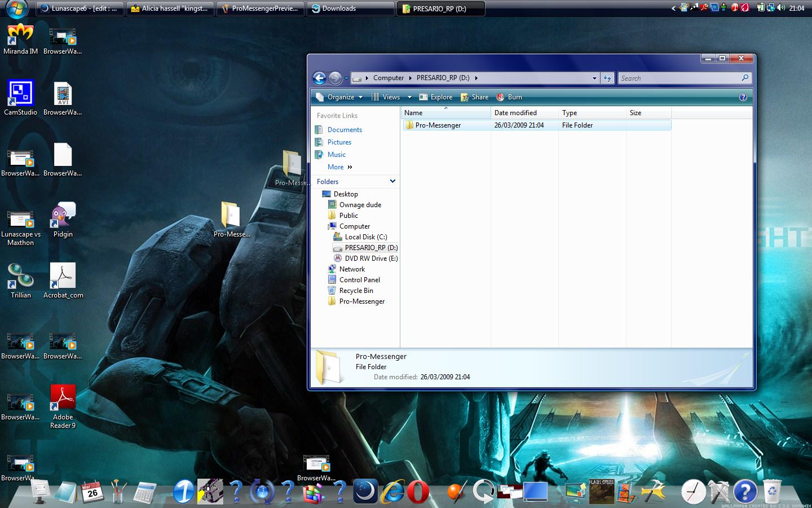Click the Share toolbar button
This screenshot has height=508, width=812.
(475, 97)
